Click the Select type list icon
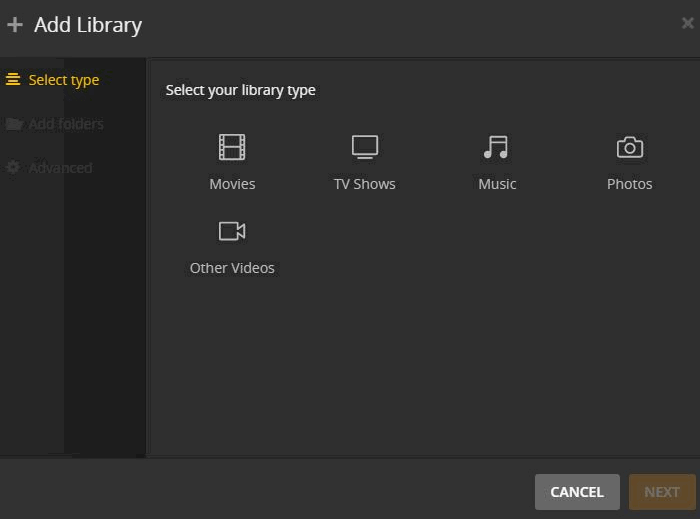The height and width of the screenshot is (519, 700). click(x=13, y=79)
